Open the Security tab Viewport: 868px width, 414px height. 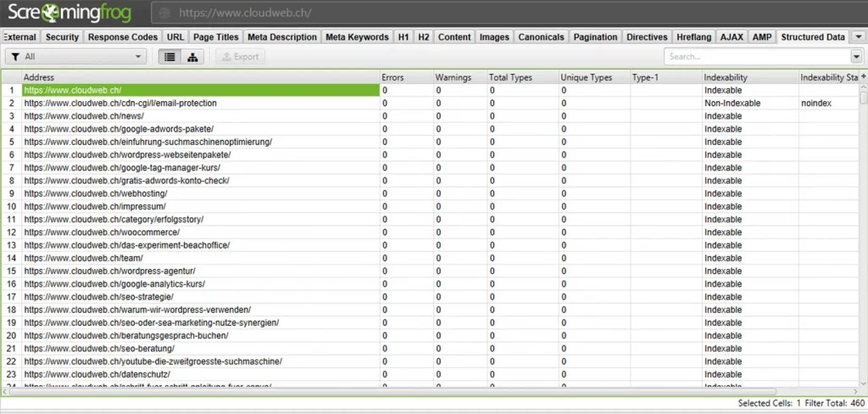click(x=62, y=37)
